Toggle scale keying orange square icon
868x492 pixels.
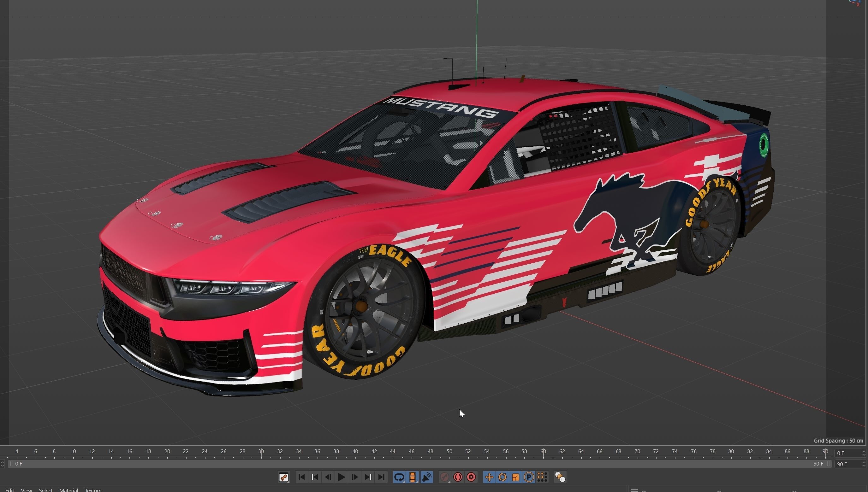click(516, 477)
